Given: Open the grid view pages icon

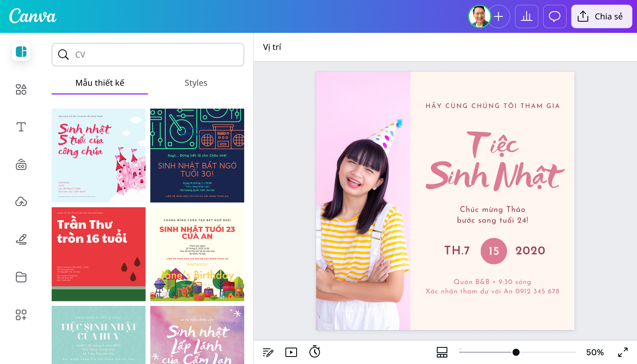Looking at the screenshot, I should click(442, 352).
